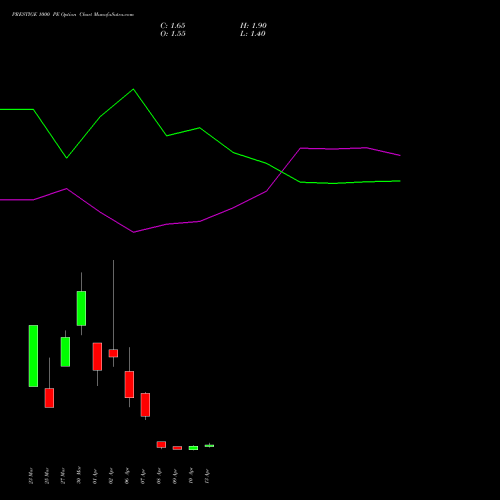Click the small red candle above 08 Apr
Screen dimensions: 500x500
(161, 444)
